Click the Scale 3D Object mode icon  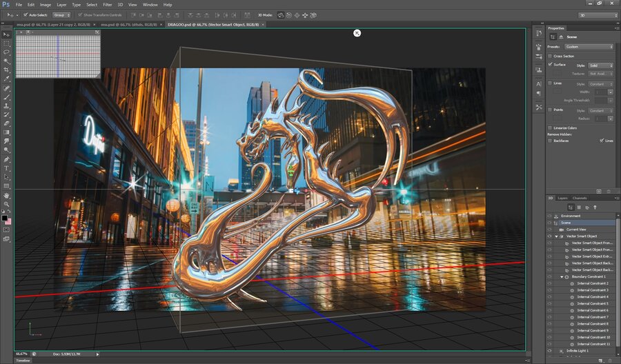313,15
